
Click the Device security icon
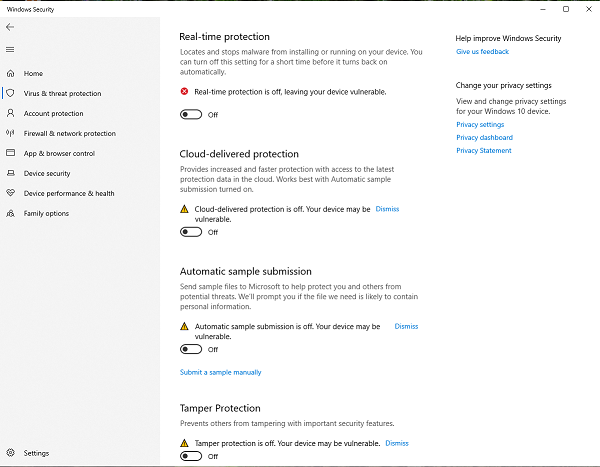coord(11,173)
